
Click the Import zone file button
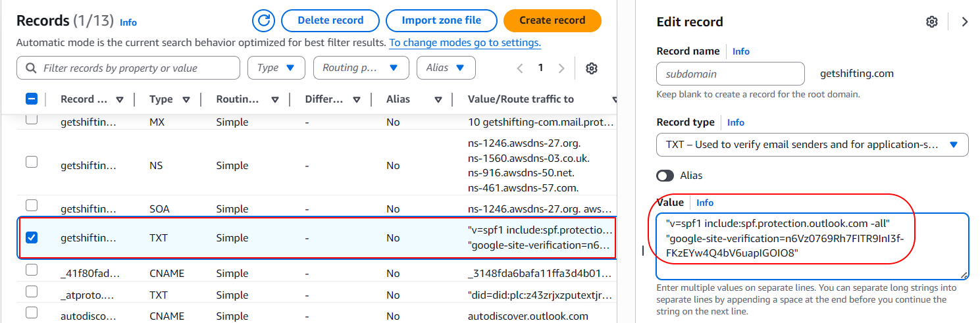441,20
